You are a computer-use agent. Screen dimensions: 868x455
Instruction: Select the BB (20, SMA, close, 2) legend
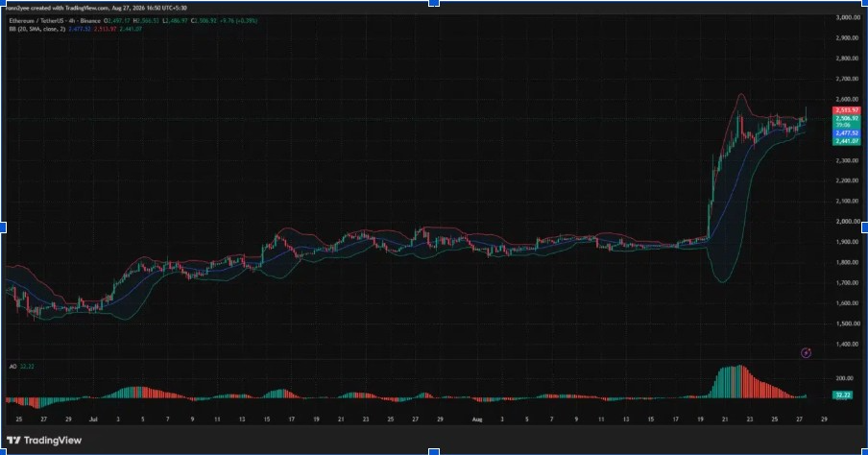[36, 29]
